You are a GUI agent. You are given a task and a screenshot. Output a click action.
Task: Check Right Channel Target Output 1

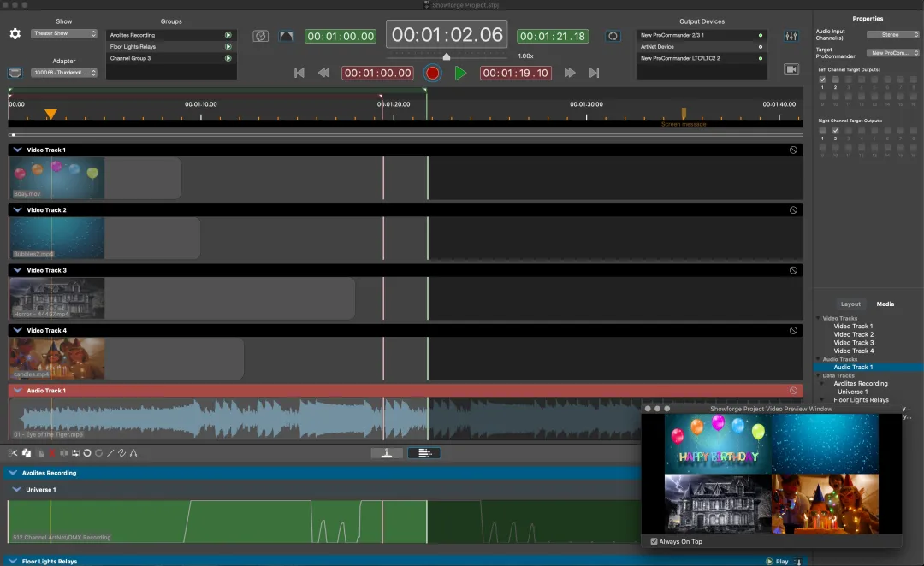tap(822, 131)
